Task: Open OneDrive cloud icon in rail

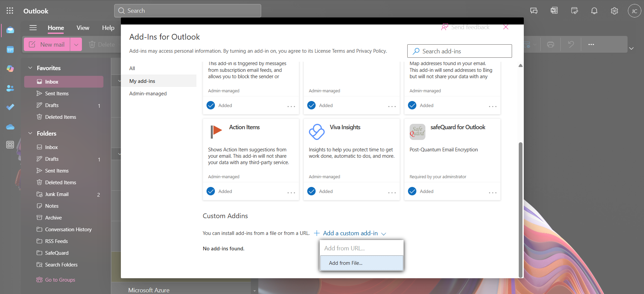Action: click(10, 127)
